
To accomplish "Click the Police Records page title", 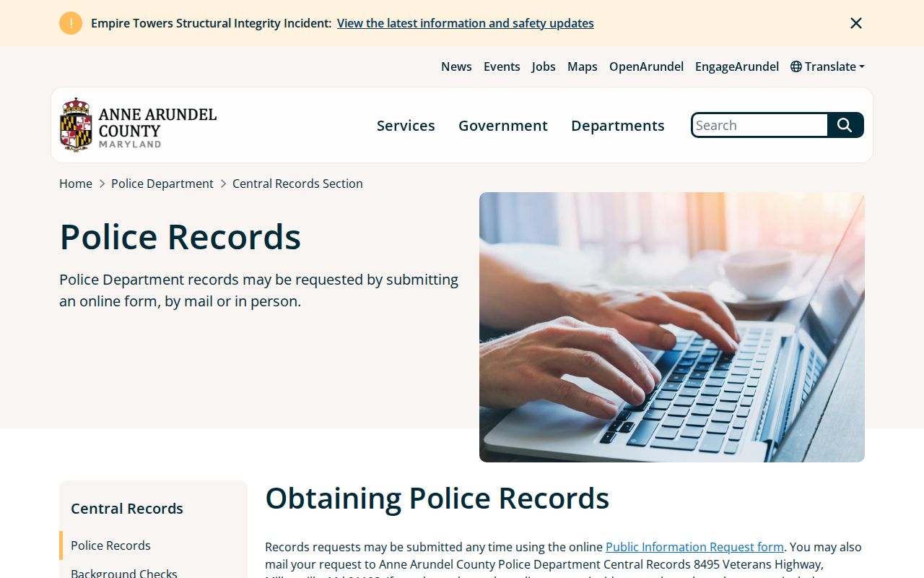I will point(180,237).
